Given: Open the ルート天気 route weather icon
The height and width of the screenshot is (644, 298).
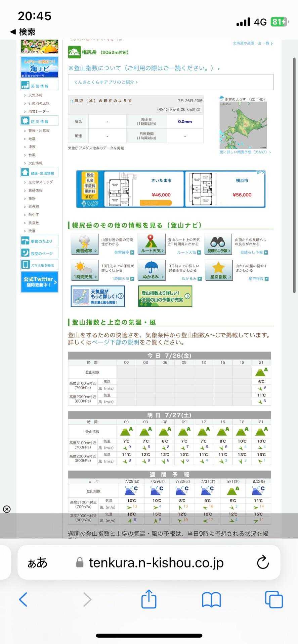Looking at the screenshot, I should [x=151, y=244].
